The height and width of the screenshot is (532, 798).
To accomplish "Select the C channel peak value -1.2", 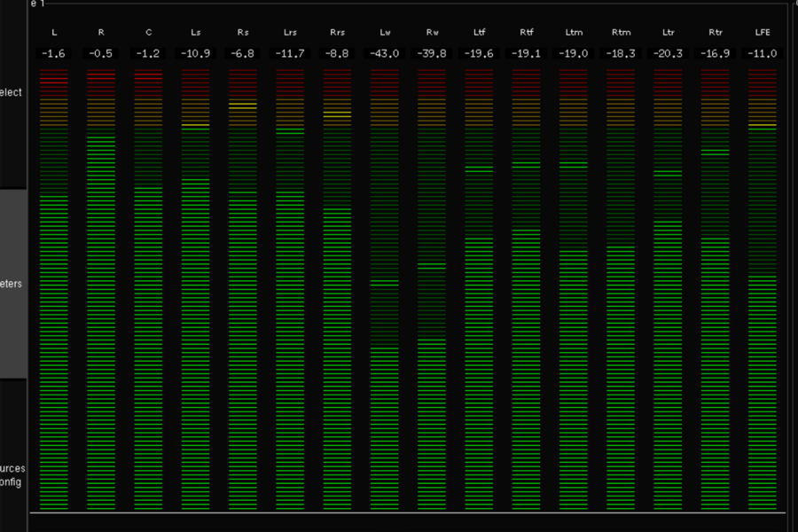I will tap(148, 54).
